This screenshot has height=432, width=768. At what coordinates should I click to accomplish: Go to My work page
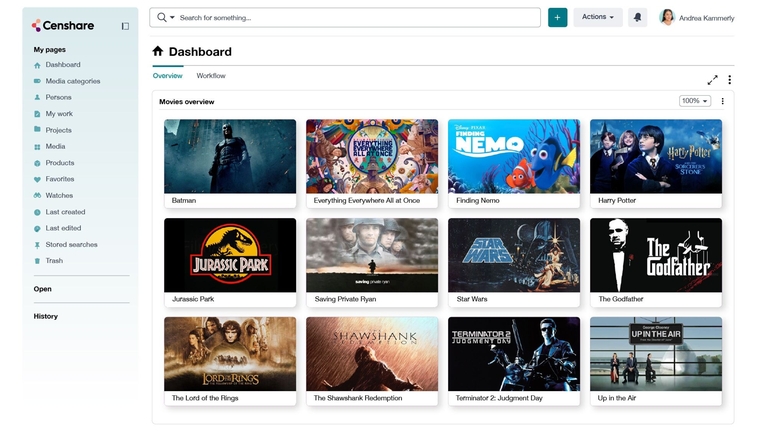(59, 114)
